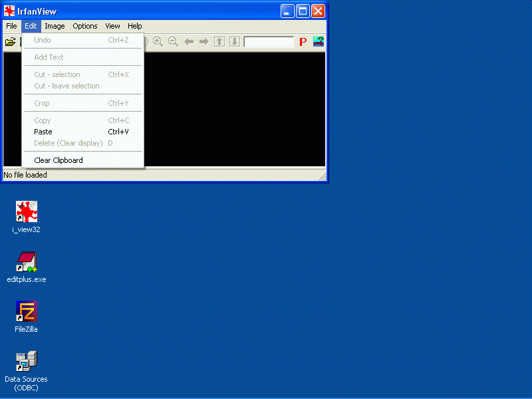Open the Image menu
Screen dimensions: 532x399
pyautogui.click(x=55, y=26)
